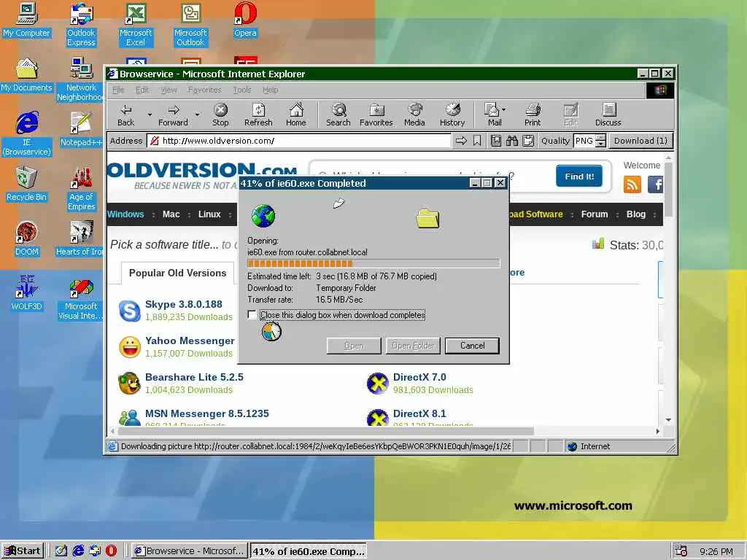Print the current page
747x560 pixels.
533,114
